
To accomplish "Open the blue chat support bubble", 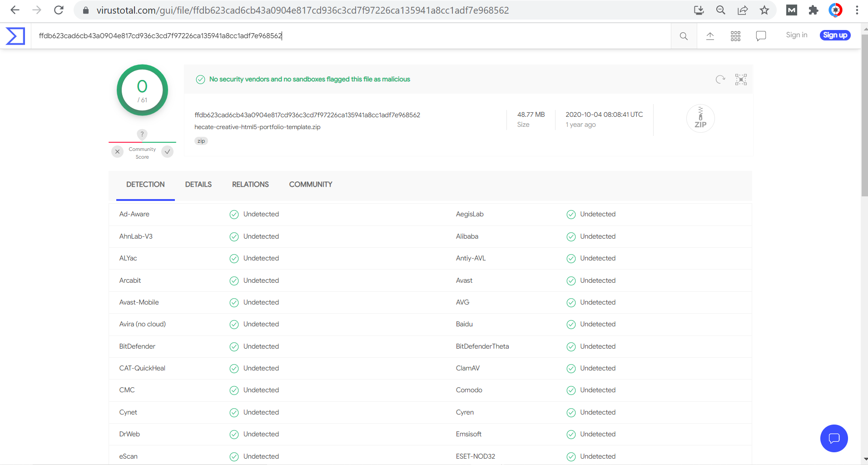I will pos(834,438).
